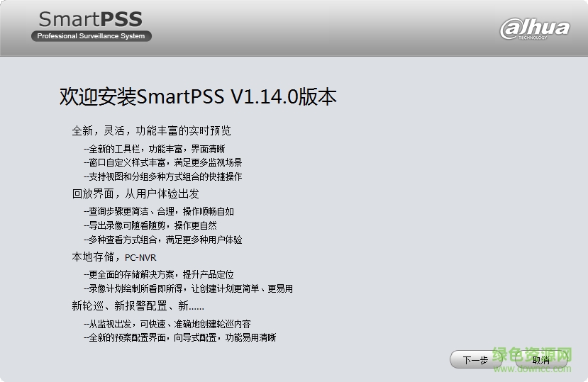This screenshot has height=382, width=588.
Task: Click line --窗口自定义样式丰富,满足更多监视场景
Action: 163,163
